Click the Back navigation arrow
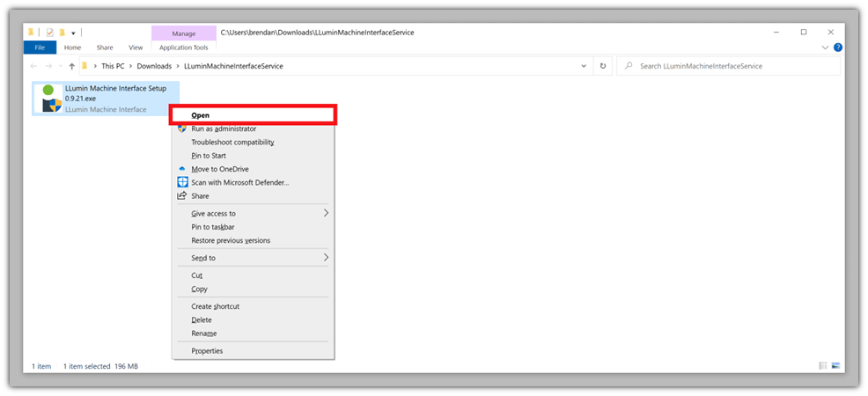 34,66
